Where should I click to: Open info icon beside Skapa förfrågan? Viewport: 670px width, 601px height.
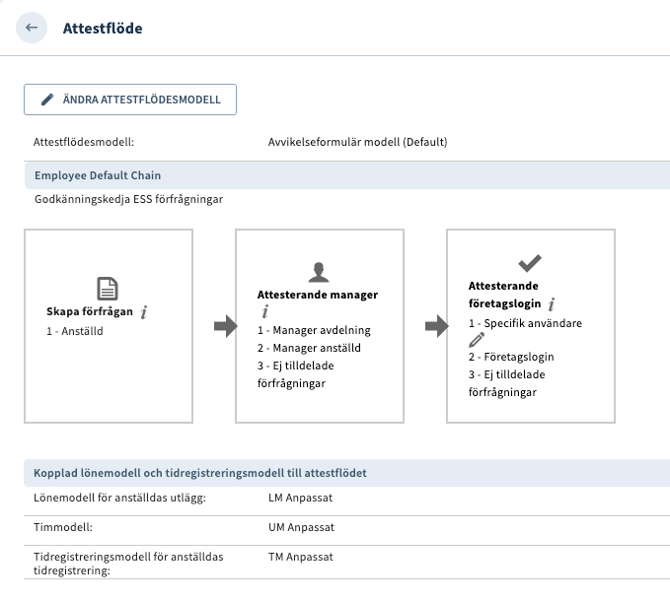pyautogui.click(x=144, y=312)
